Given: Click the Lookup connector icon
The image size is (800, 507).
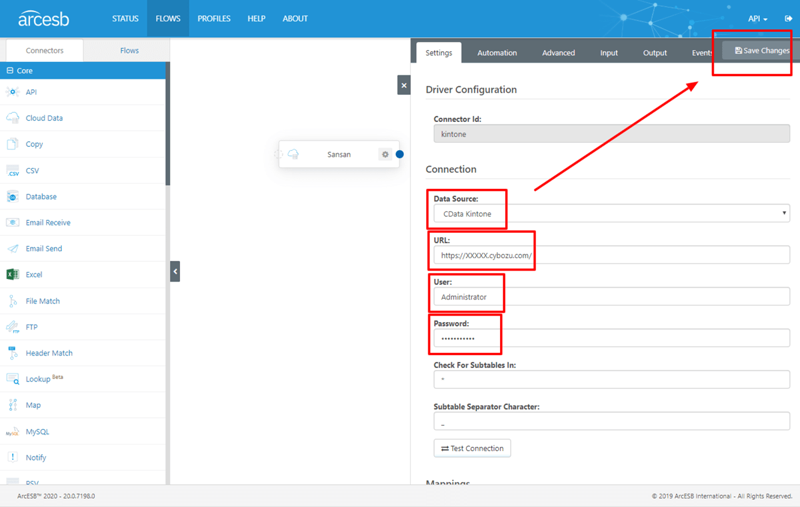Looking at the screenshot, I should coord(13,379).
